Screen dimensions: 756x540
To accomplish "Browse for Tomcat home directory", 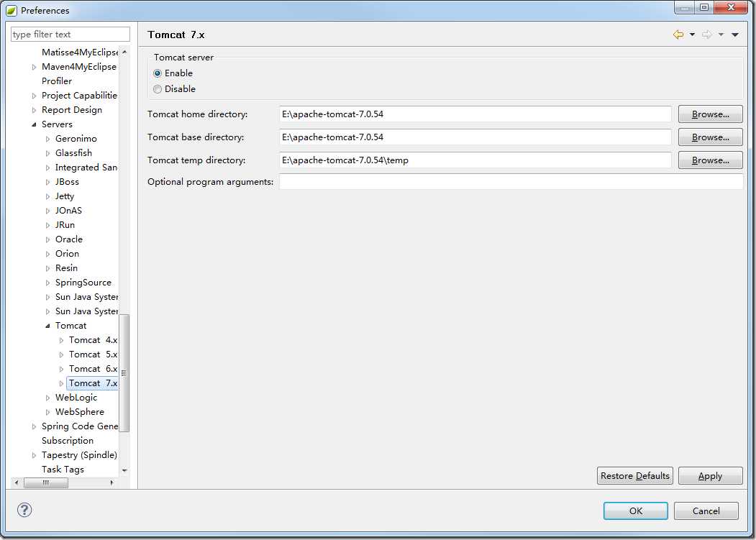I will click(x=710, y=114).
